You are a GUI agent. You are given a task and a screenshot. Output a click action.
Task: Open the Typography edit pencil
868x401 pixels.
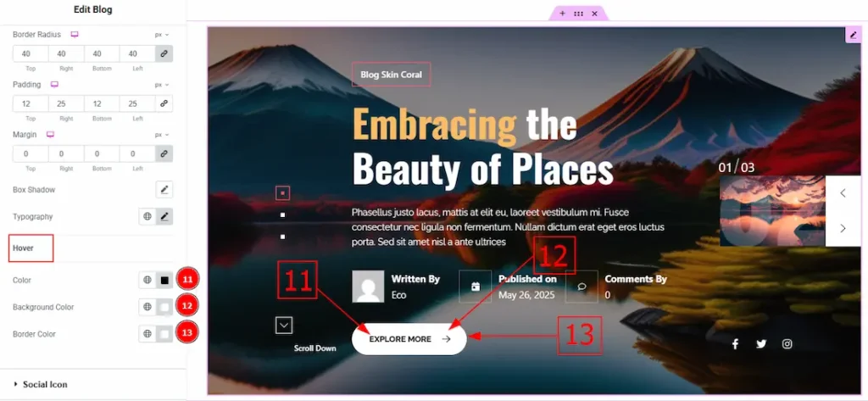(x=164, y=217)
